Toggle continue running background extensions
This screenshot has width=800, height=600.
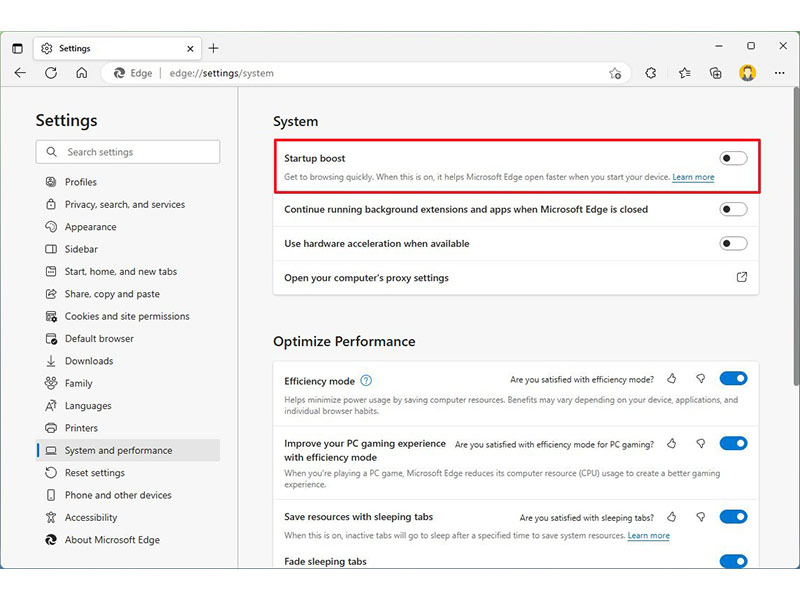733,209
